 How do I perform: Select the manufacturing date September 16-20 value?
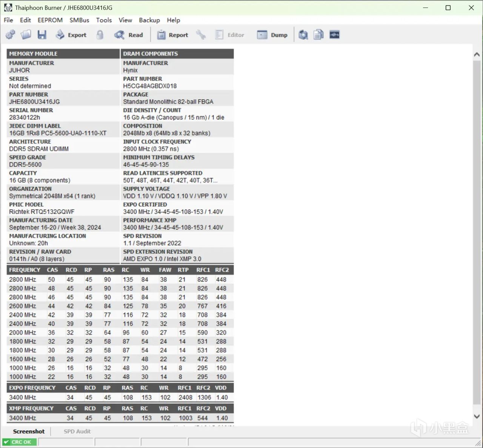[x=55, y=228]
